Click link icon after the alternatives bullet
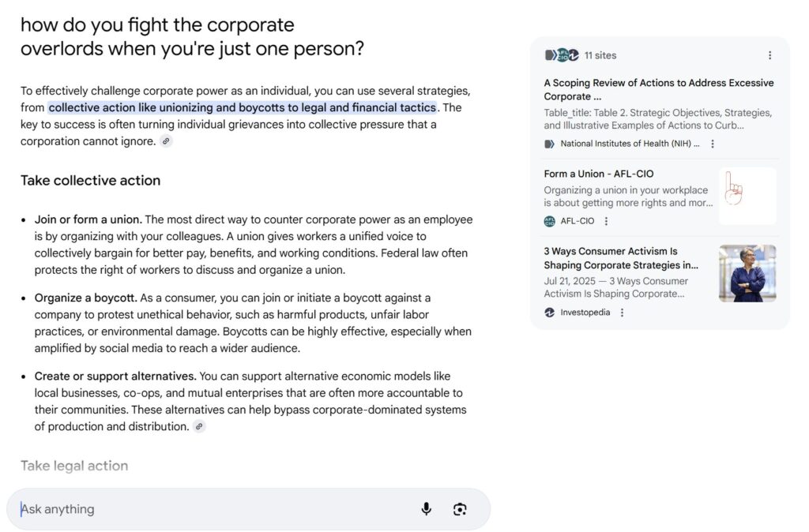Image resolution: width=809 pixels, height=532 pixels. point(199,427)
